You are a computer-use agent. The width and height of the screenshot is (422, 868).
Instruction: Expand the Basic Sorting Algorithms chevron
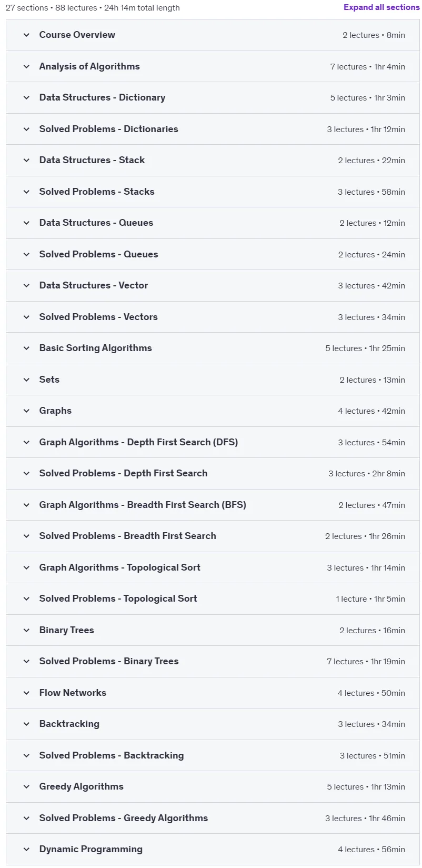[x=26, y=348]
